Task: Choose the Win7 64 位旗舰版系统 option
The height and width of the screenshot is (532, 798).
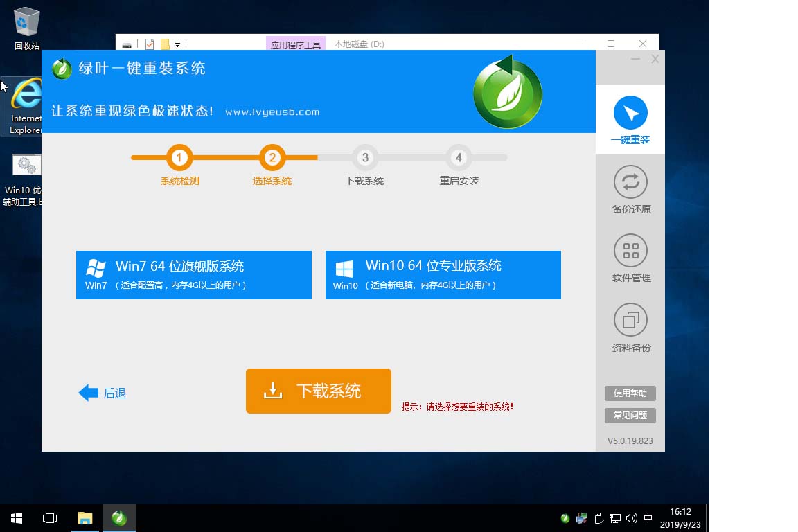Action: click(194, 275)
